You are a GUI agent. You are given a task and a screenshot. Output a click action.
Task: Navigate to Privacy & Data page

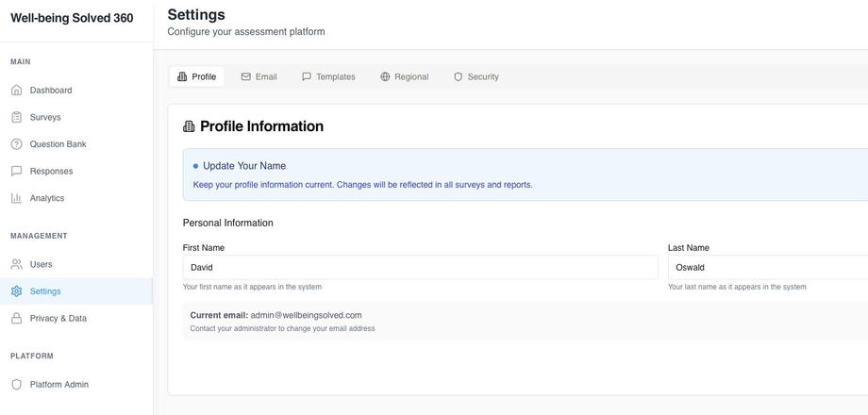(x=58, y=319)
